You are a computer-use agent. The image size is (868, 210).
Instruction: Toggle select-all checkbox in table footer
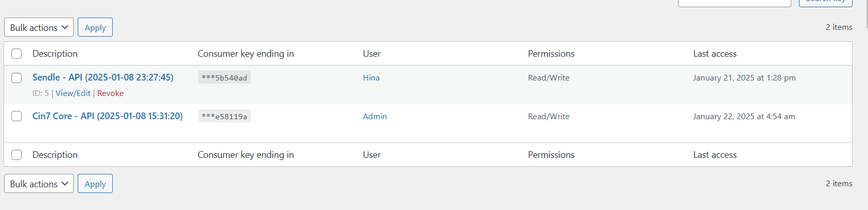tap(16, 155)
